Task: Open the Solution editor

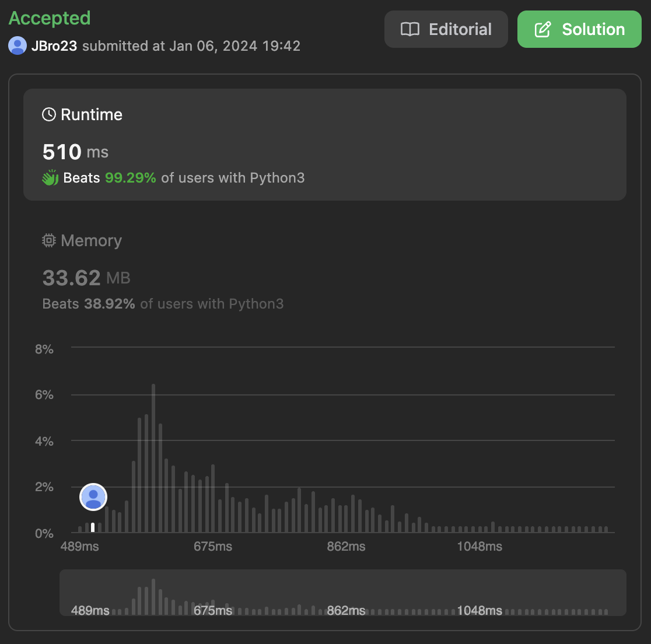Action: [579, 29]
